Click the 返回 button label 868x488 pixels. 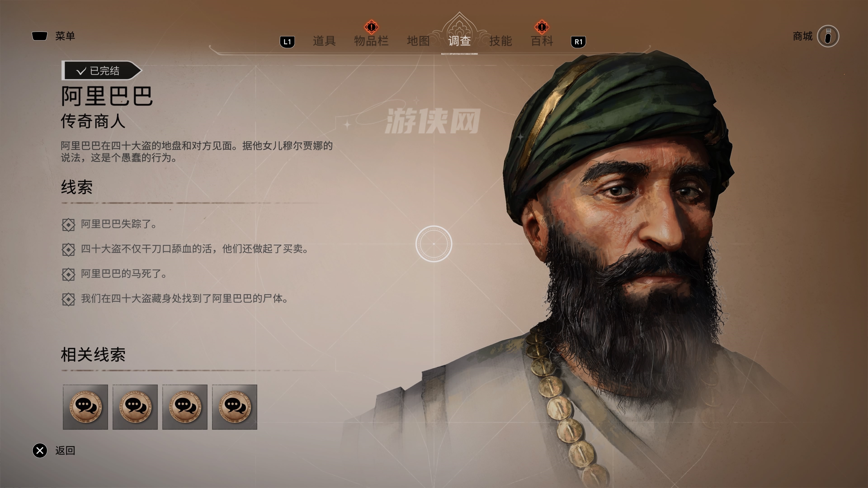pyautogui.click(x=65, y=451)
